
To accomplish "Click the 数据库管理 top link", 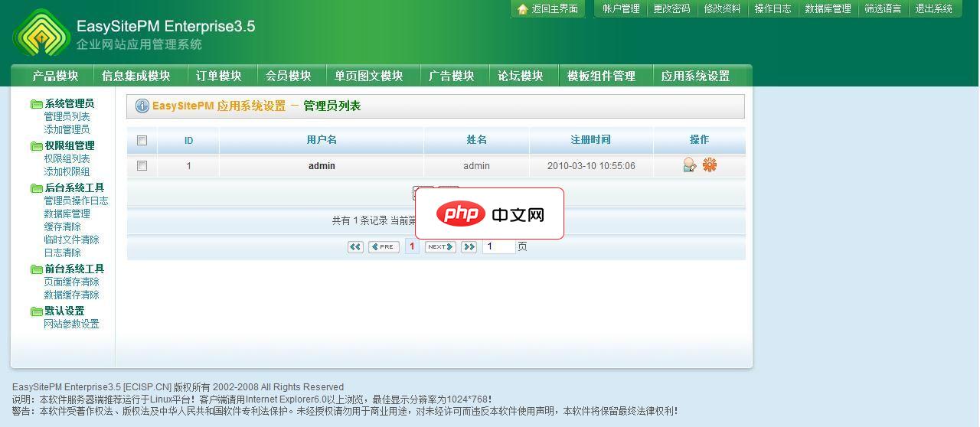I will click(828, 9).
